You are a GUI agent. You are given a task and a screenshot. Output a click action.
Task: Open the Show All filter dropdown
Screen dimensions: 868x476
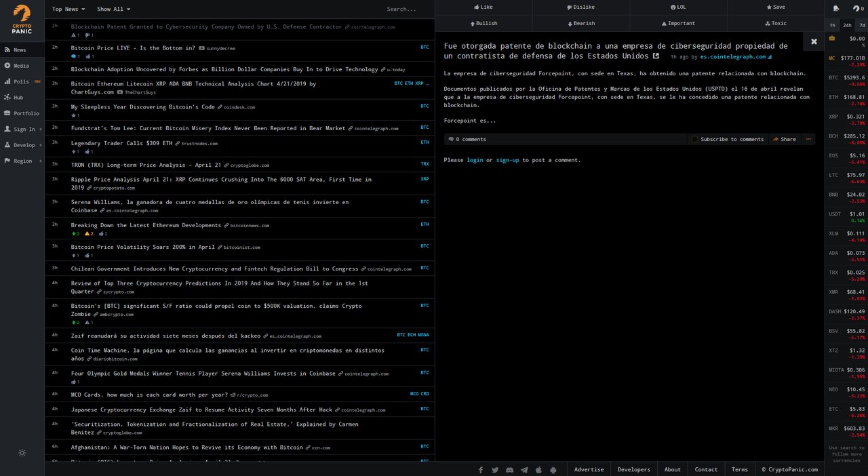click(x=113, y=9)
